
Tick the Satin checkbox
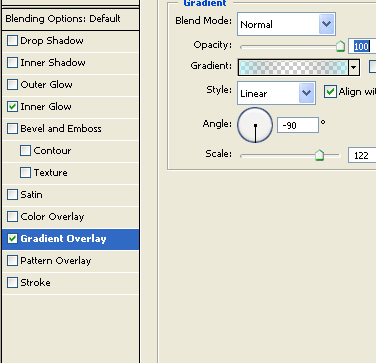click(x=12, y=195)
